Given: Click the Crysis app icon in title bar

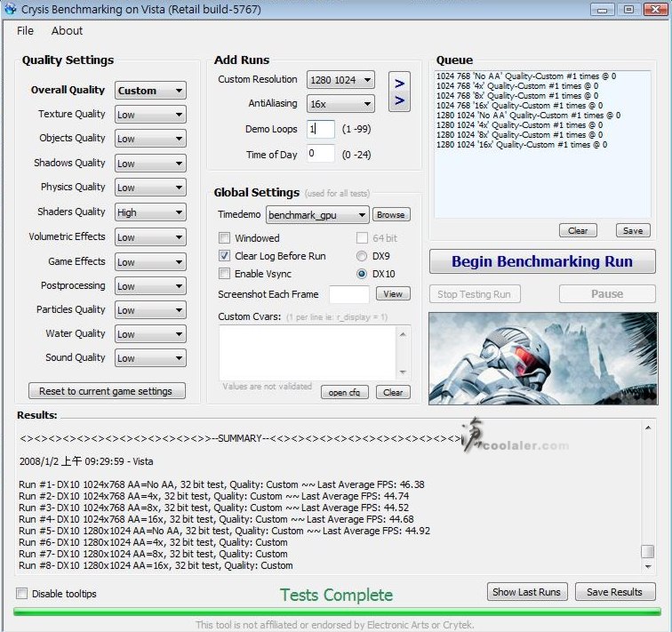Looking at the screenshot, I should (11, 9).
